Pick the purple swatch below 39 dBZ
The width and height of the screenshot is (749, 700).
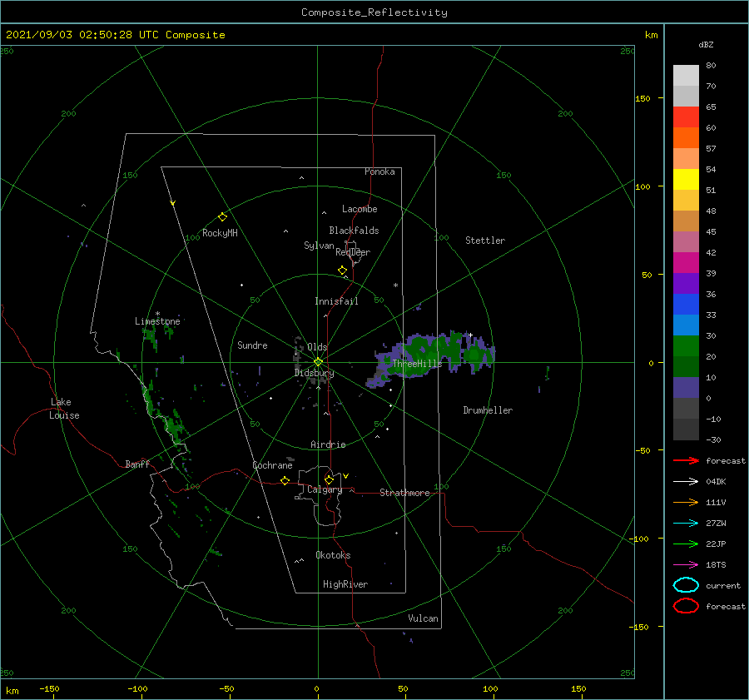pos(686,284)
